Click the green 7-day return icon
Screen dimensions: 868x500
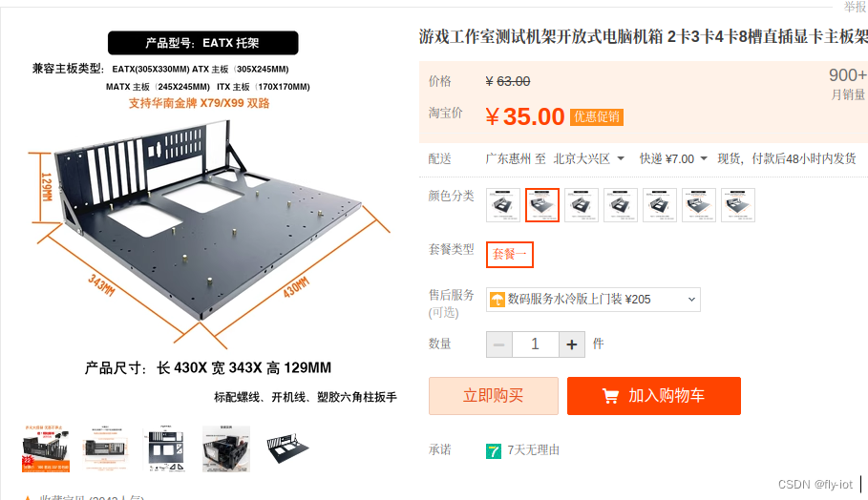tap(494, 450)
